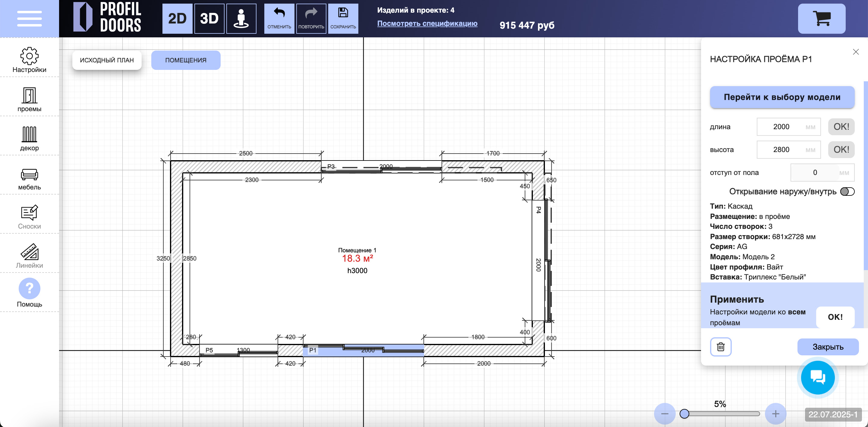Close the НАСТРОЙКА ПРОЁМА P1 panel
The height and width of the screenshot is (427, 868).
(856, 52)
